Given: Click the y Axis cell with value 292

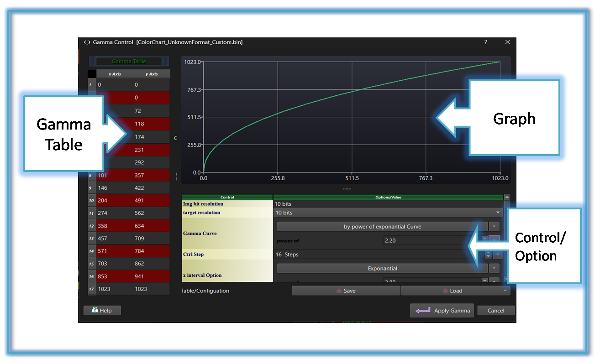Looking at the screenshot, I should coord(152,162).
